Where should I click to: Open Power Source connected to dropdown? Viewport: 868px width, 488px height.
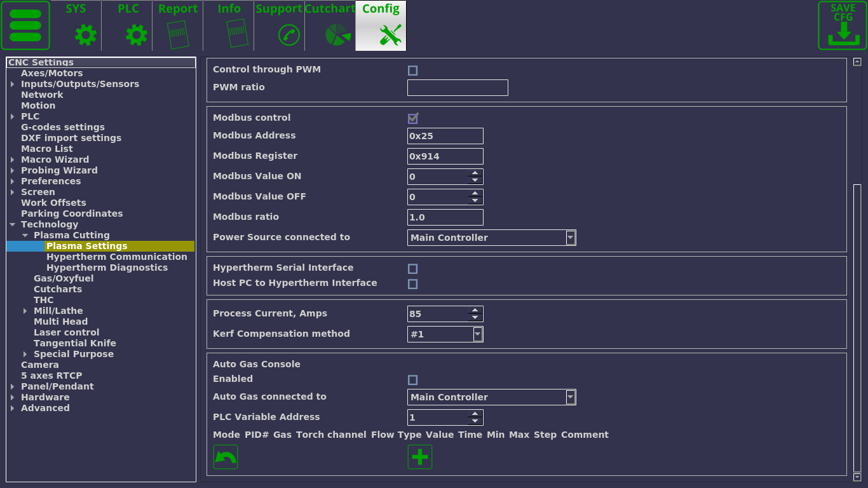571,238
